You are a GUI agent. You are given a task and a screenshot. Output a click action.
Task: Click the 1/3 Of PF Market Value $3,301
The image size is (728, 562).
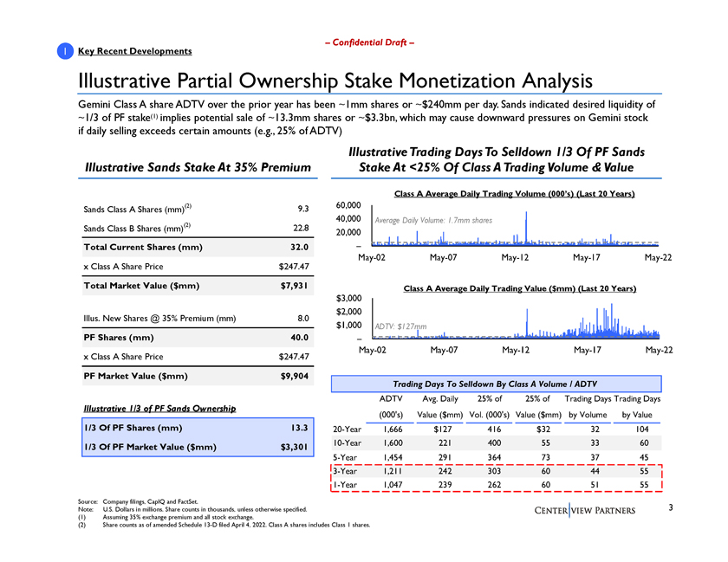(x=295, y=447)
